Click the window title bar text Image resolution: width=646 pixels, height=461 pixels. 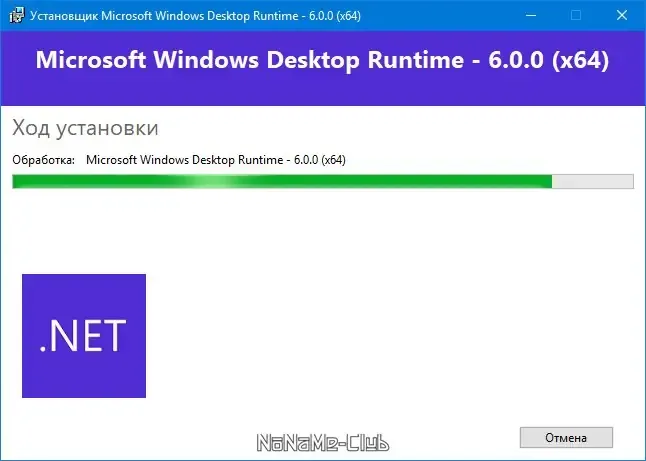pos(195,16)
